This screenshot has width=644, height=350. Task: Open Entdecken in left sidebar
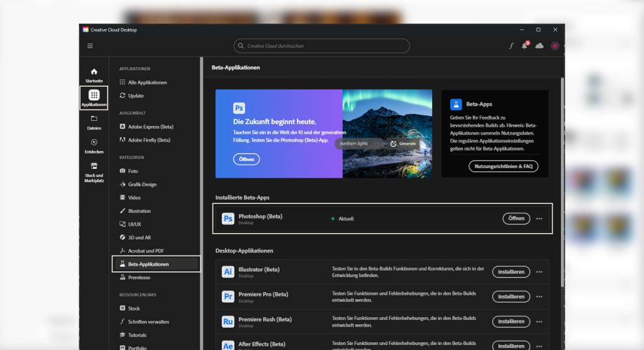94,146
